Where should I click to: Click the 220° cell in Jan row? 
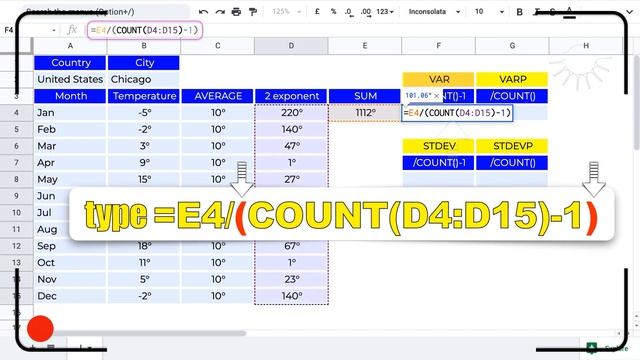291,113
